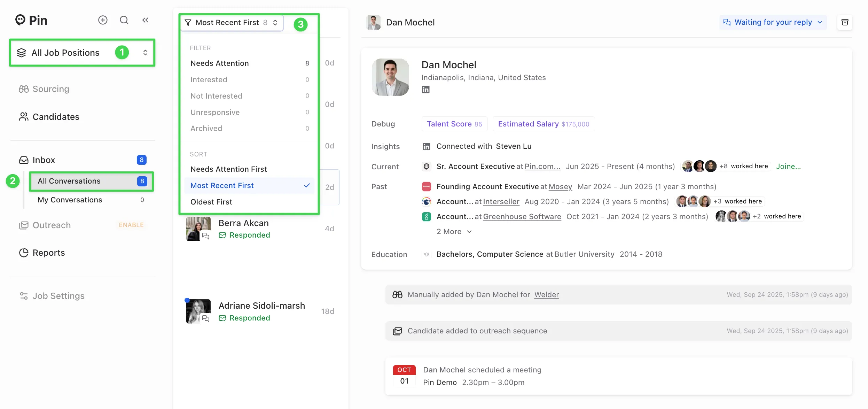Viewport: 868px width, 409px height.
Task: Filter by Needs Attention
Action: point(249,63)
